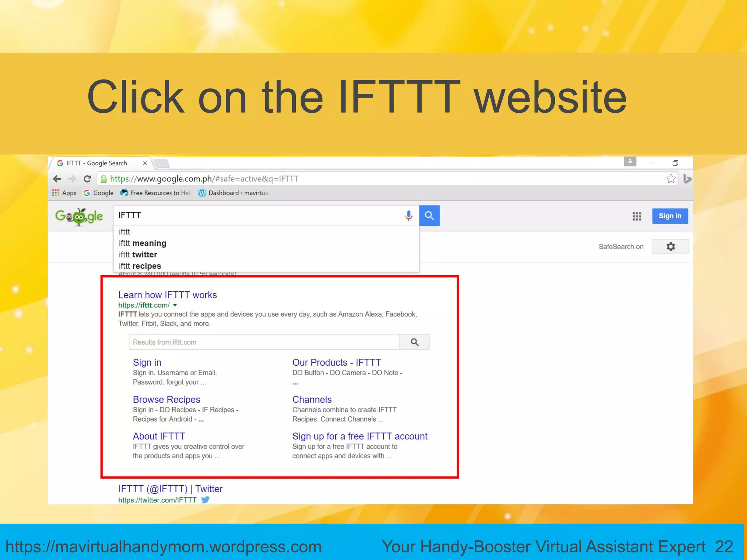Select the 'ifttt' suggestion

point(266,232)
